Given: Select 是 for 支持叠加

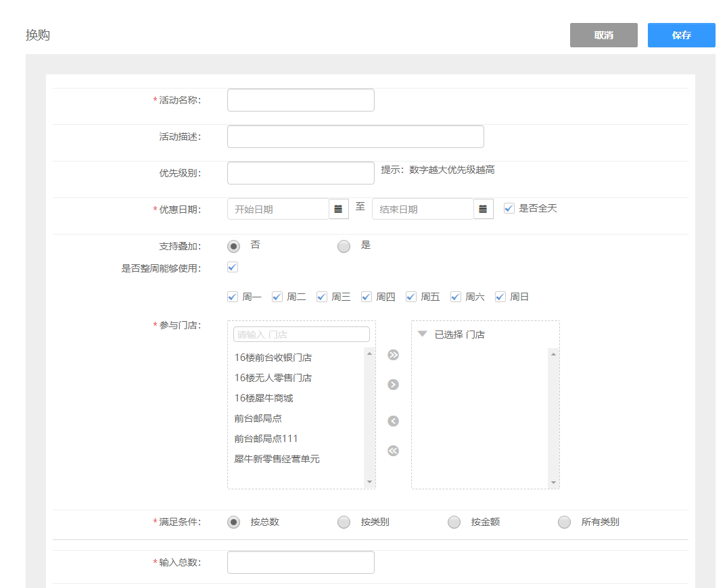Looking at the screenshot, I should (x=344, y=246).
